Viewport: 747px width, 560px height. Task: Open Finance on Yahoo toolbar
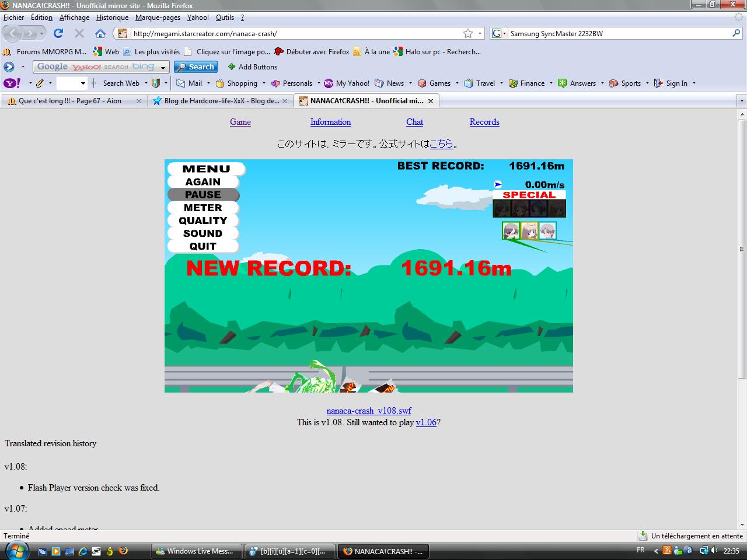tap(526, 83)
